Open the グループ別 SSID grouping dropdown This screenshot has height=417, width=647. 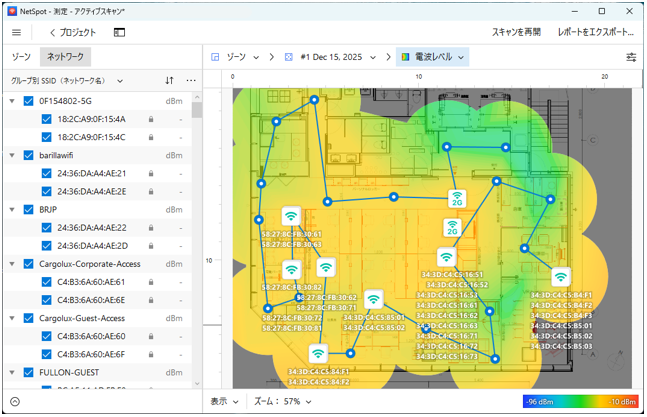click(x=66, y=80)
